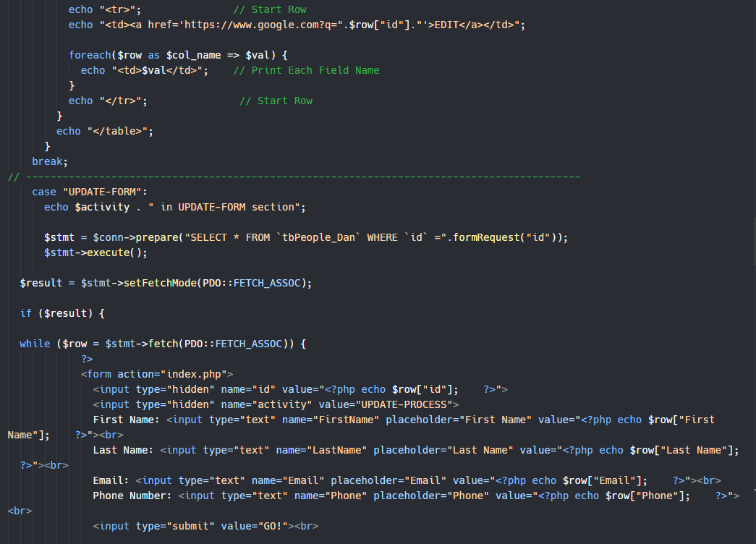756x544 pixels.
Task: Click the submit input with value GO!
Action: pyautogui.click(x=205, y=527)
